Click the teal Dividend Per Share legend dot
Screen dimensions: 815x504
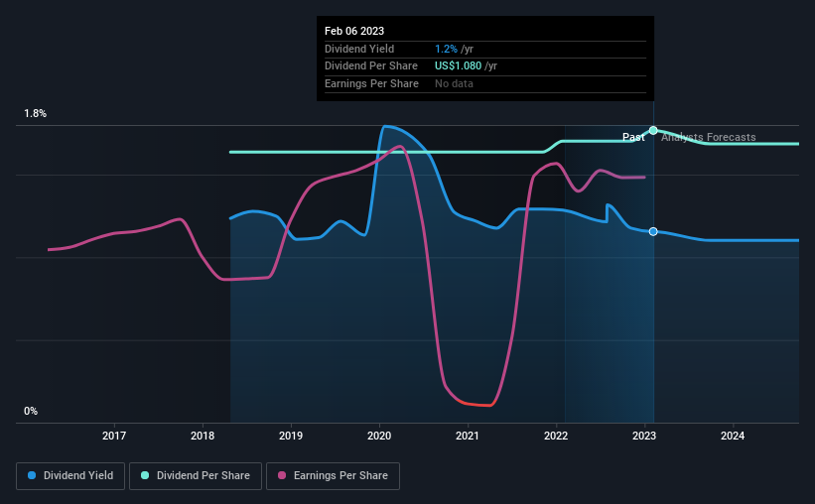[145, 475]
